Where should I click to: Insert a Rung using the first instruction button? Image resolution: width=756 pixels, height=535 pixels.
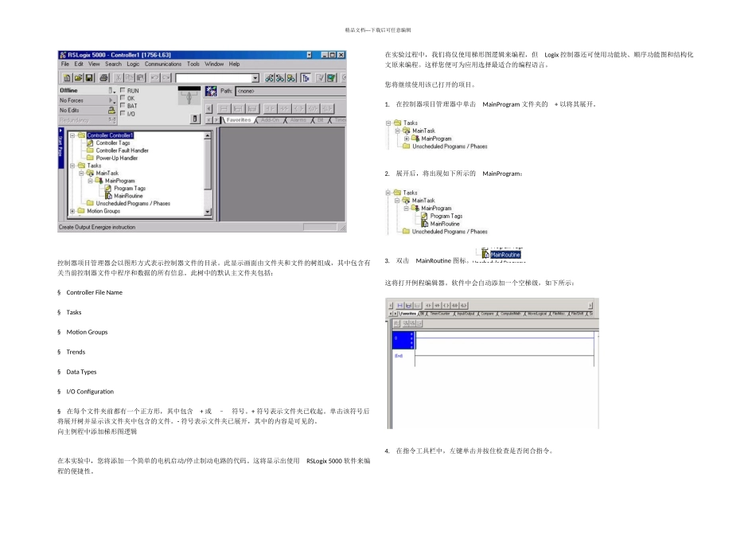tap(224, 108)
